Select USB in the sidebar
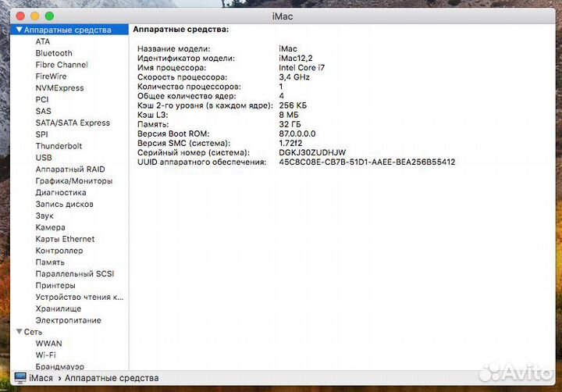 44,158
